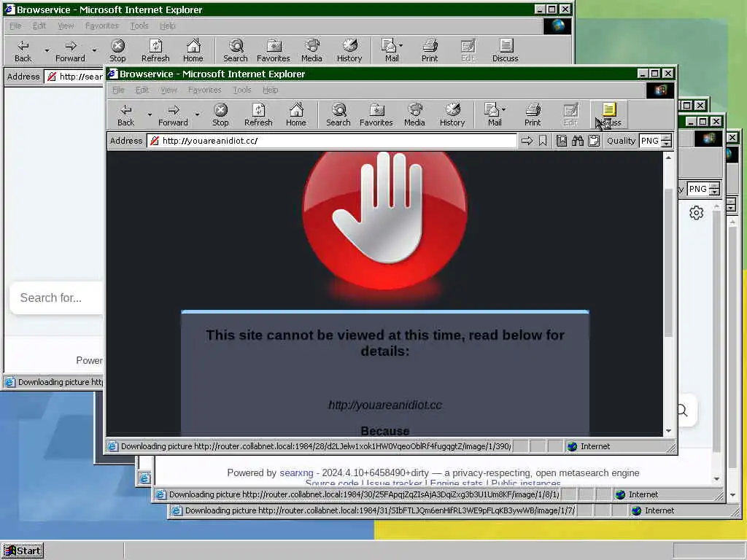Click the front window vertical scrollbar thumb
This screenshot has width=747, height=560.
[x=668, y=262]
